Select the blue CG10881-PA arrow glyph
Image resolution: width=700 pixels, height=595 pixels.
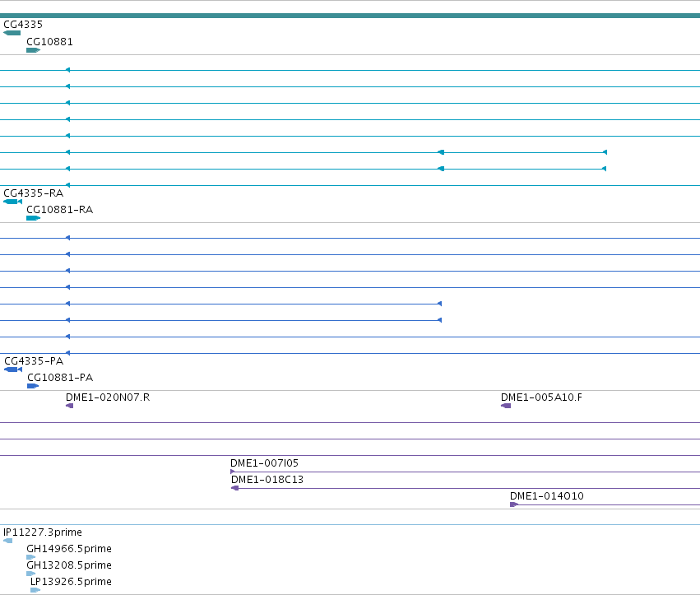coord(33,386)
